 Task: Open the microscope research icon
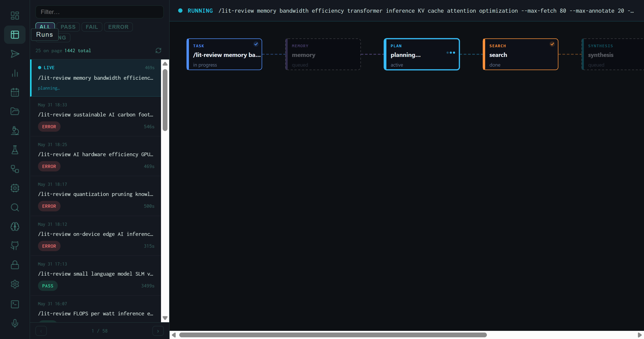point(15,130)
